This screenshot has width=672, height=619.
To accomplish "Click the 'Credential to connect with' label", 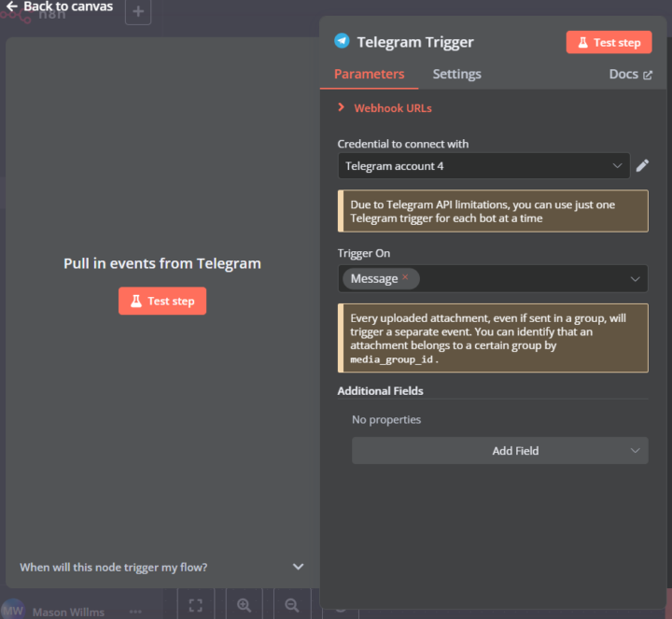I will tap(403, 144).
